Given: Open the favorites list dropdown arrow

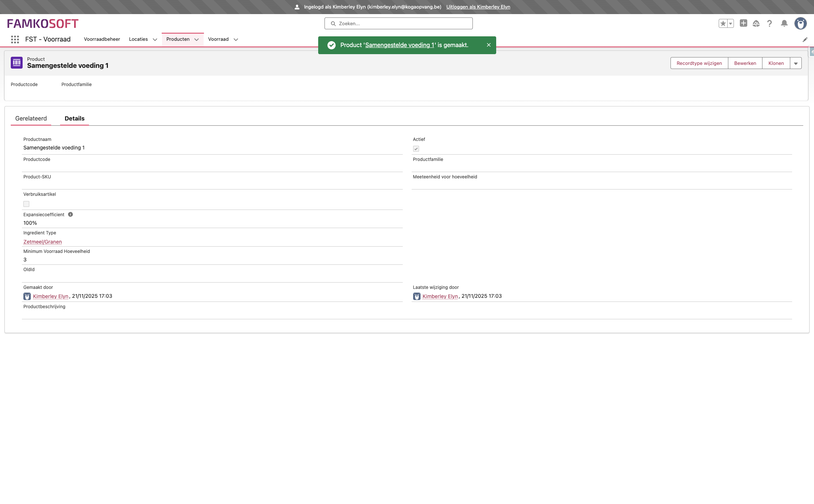Looking at the screenshot, I should click(731, 24).
